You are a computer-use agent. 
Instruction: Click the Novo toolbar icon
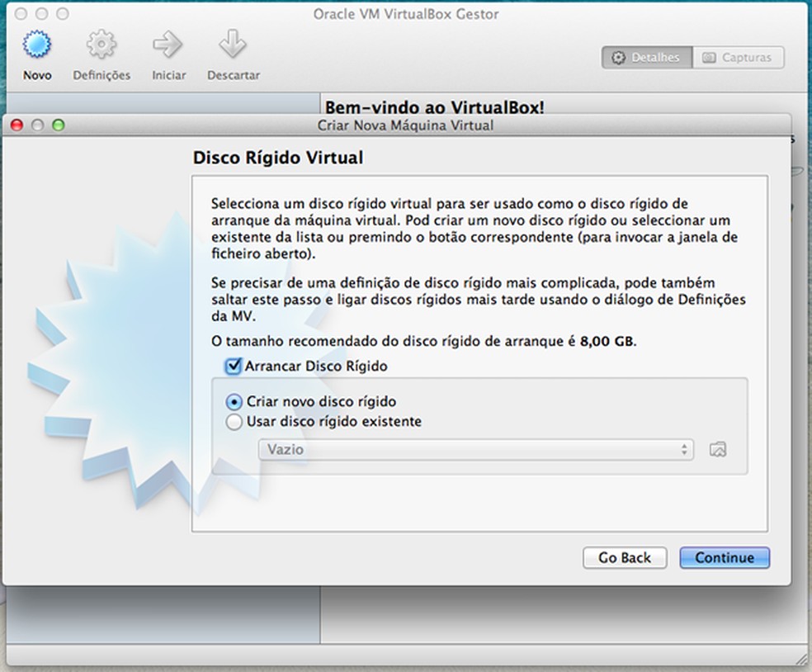pos(37,45)
